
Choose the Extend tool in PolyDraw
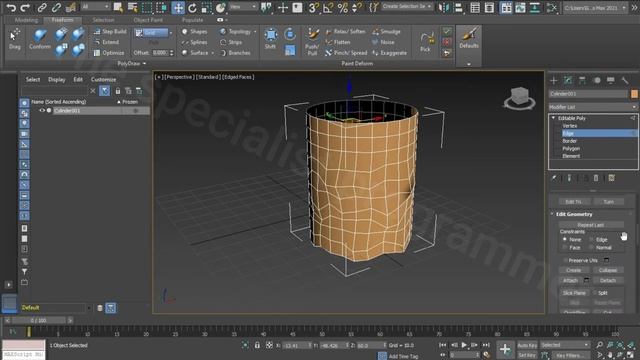[107, 42]
